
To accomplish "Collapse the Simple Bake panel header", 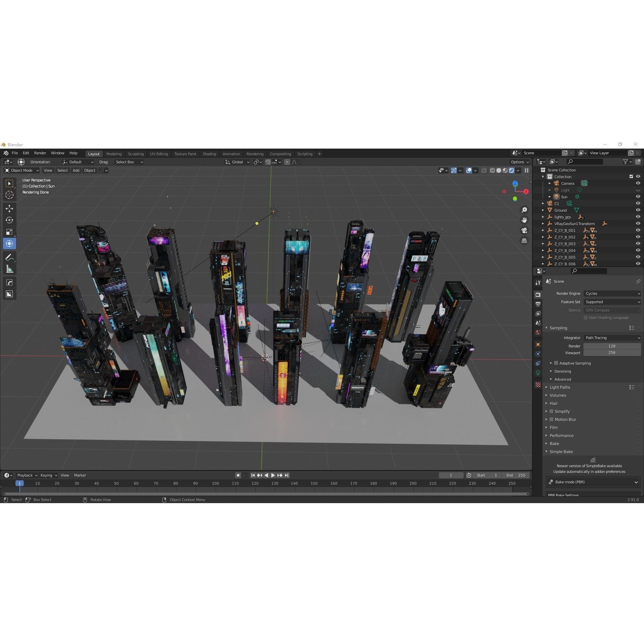I will click(561, 451).
